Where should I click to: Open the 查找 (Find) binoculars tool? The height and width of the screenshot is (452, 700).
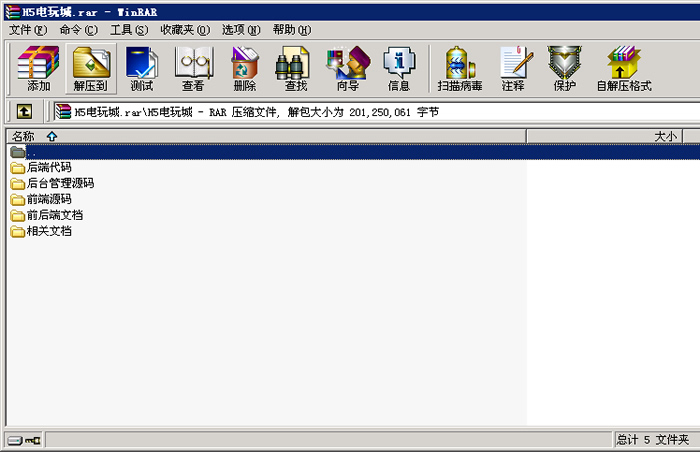click(296, 68)
